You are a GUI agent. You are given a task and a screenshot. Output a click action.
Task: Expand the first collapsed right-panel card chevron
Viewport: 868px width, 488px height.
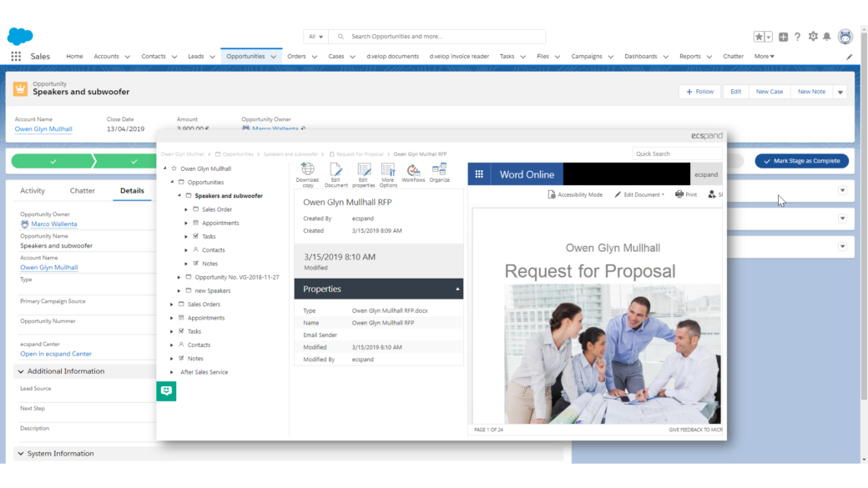pos(842,190)
